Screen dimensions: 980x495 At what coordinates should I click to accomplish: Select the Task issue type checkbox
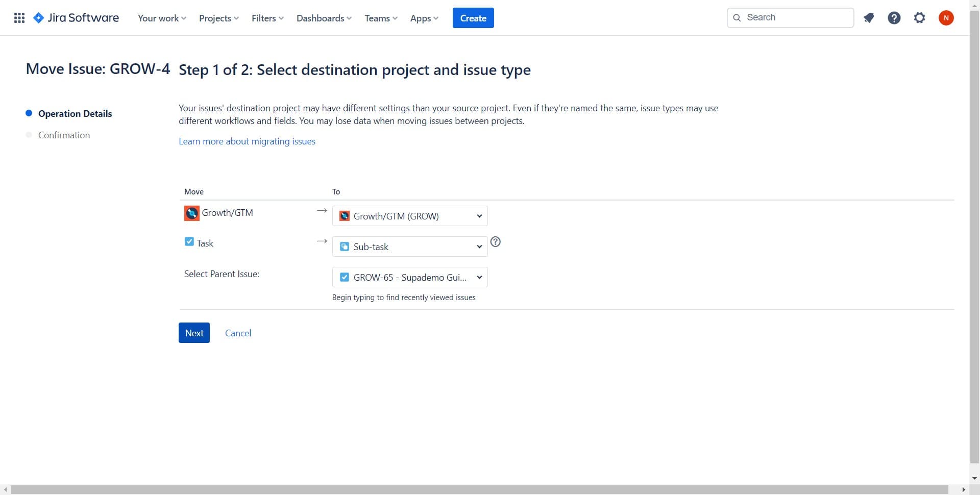(x=189, y=241)
